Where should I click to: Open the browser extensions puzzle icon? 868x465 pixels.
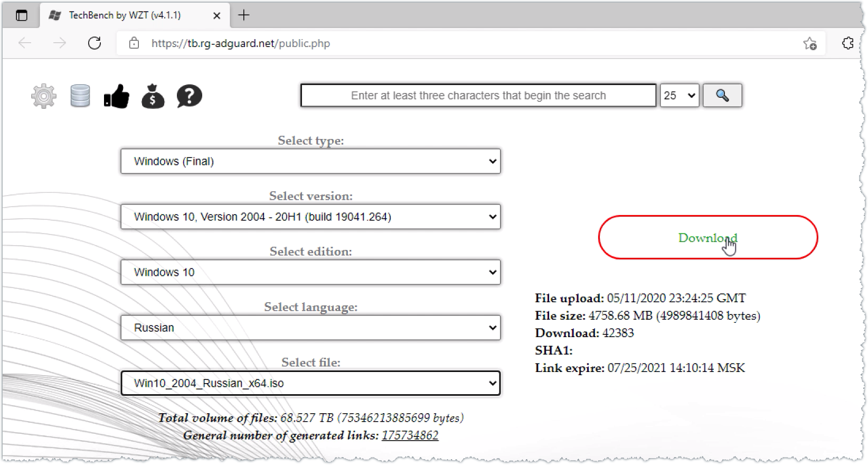(x=848, y=43)
